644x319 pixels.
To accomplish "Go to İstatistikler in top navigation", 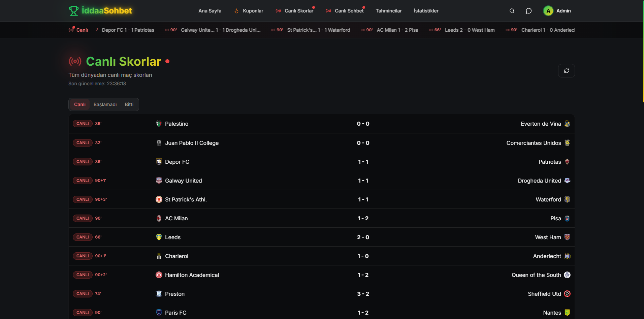I will pyautogui.click(x=426, y=11).
